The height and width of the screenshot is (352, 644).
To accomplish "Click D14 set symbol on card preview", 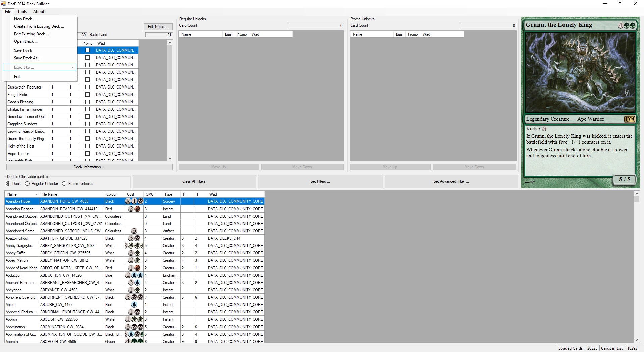I will pyautogui.click(x=629, y=119).
